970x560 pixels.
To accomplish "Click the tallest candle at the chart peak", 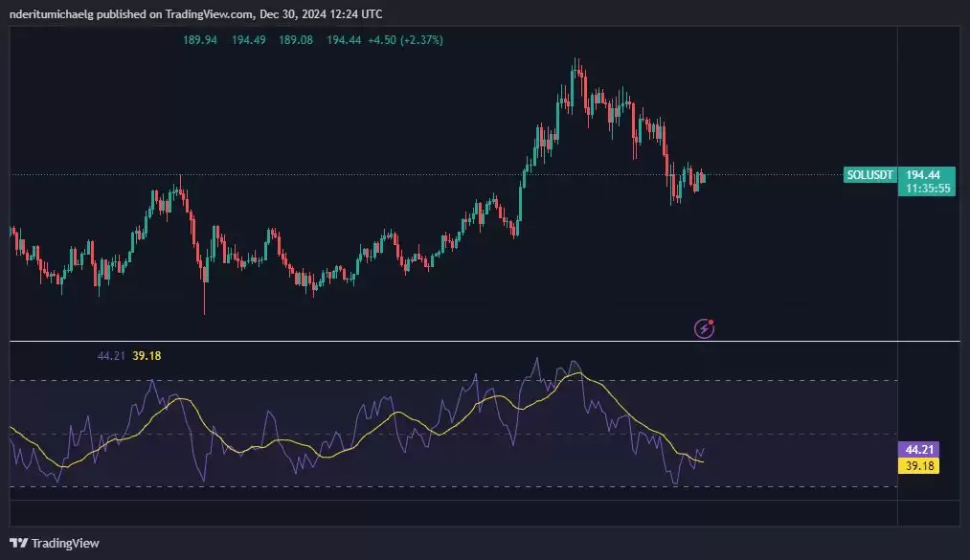I will pyautogui.click(x=575, y=81).
